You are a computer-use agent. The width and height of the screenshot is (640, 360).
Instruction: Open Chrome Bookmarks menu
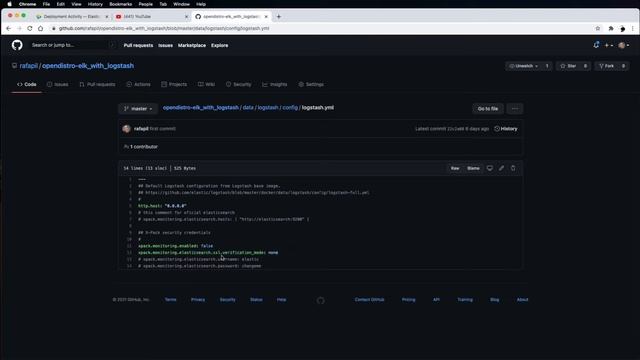pos(120,4)
